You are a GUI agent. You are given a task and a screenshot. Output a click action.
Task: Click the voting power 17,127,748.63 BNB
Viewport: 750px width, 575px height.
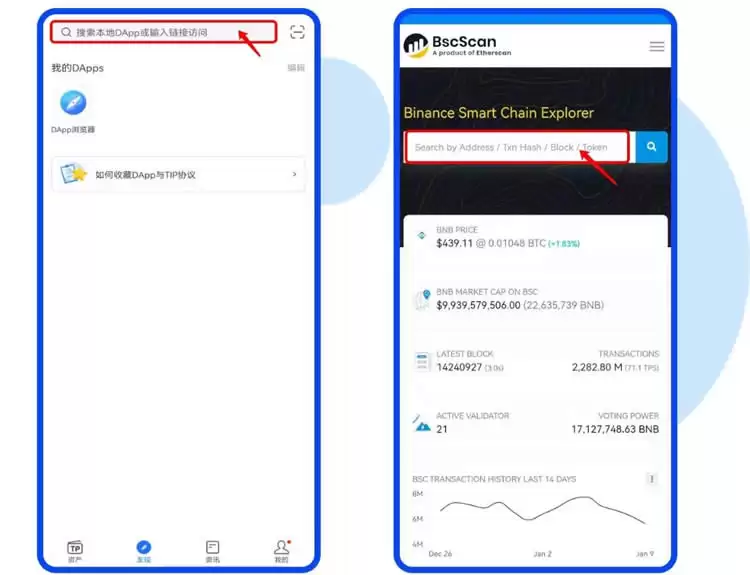pos(615,430)
